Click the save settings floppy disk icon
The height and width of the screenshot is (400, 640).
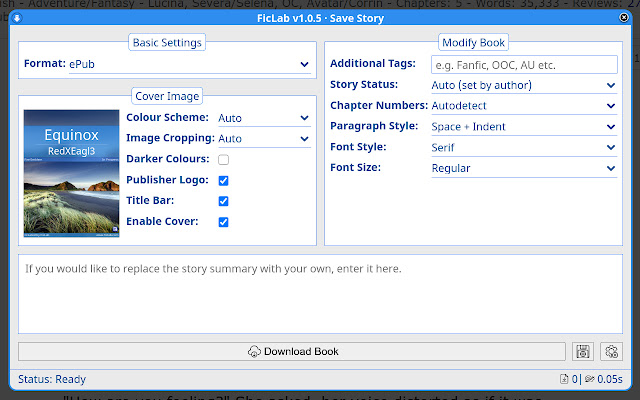coord(585,351)
